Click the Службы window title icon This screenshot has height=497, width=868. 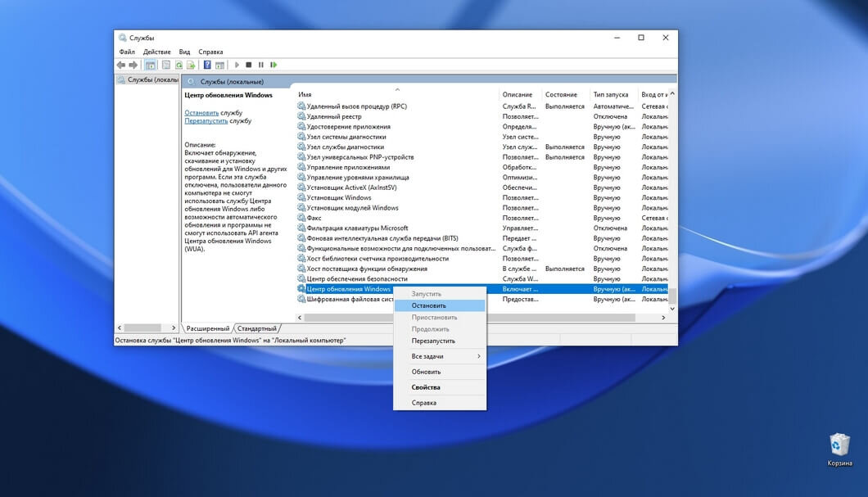(122, 38)
